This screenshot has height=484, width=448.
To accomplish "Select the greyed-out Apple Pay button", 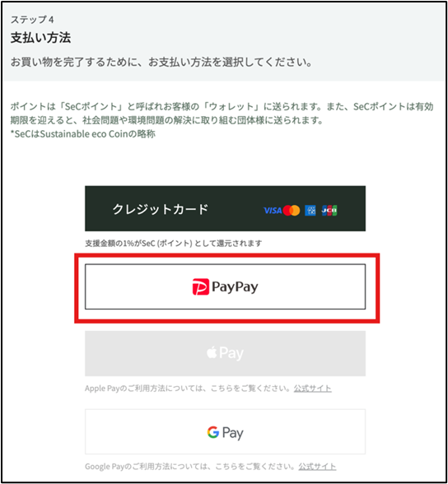I will [x=225, y=353].
